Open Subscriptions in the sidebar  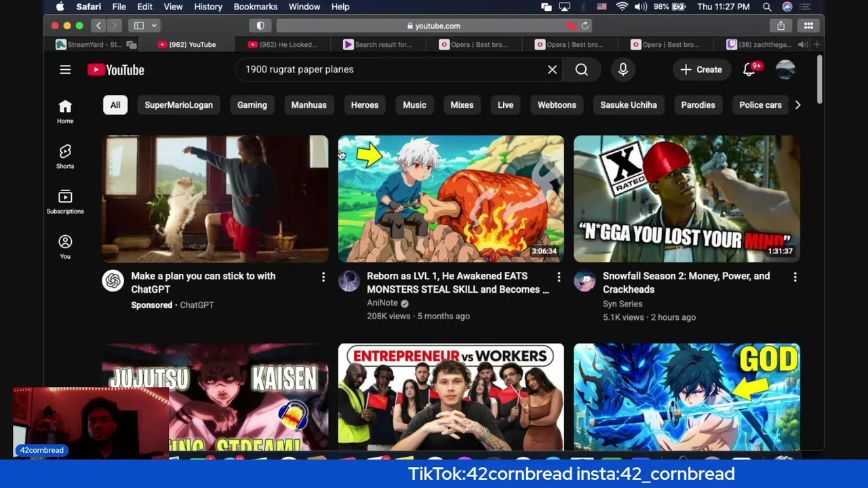[65, 202]
